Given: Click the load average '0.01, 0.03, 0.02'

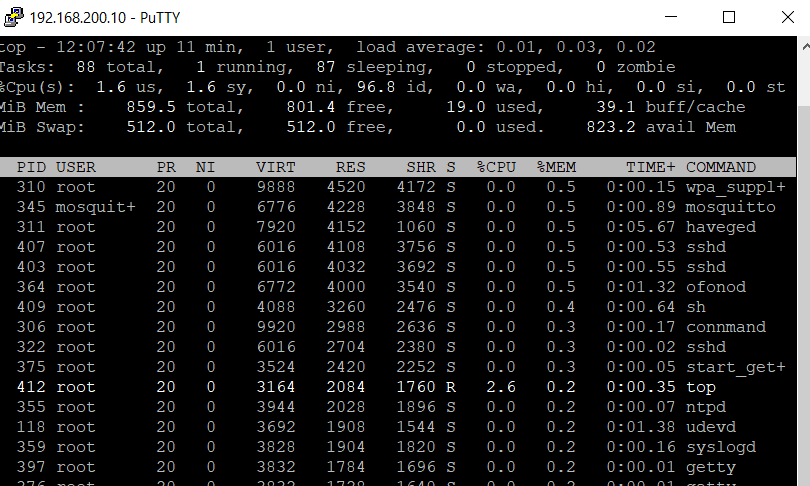Looking at the screenshot, I should pyautogui.click(x=576, y=48).
